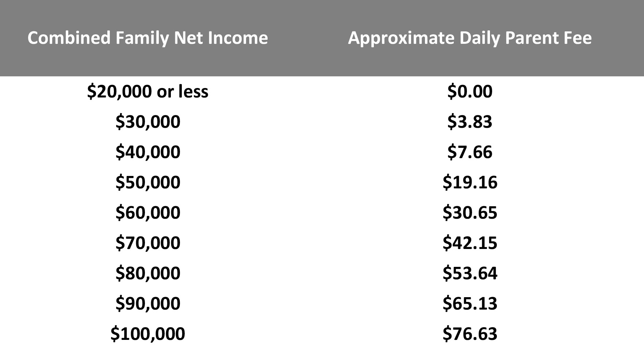Image resolution: width=644 pixels, height=349 pixels.
Task: Click the $30.65 daily fee value
Action: pyautogui.click(x=470, y=212)
